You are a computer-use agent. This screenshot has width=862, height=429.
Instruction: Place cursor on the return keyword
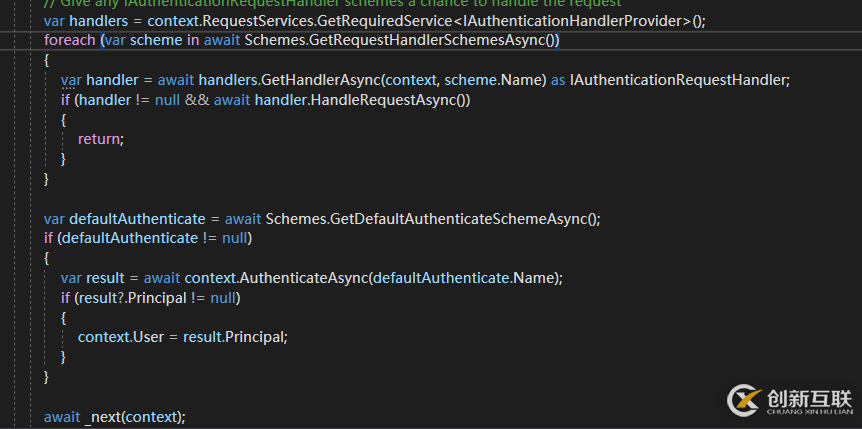click(x=99, y=138)
